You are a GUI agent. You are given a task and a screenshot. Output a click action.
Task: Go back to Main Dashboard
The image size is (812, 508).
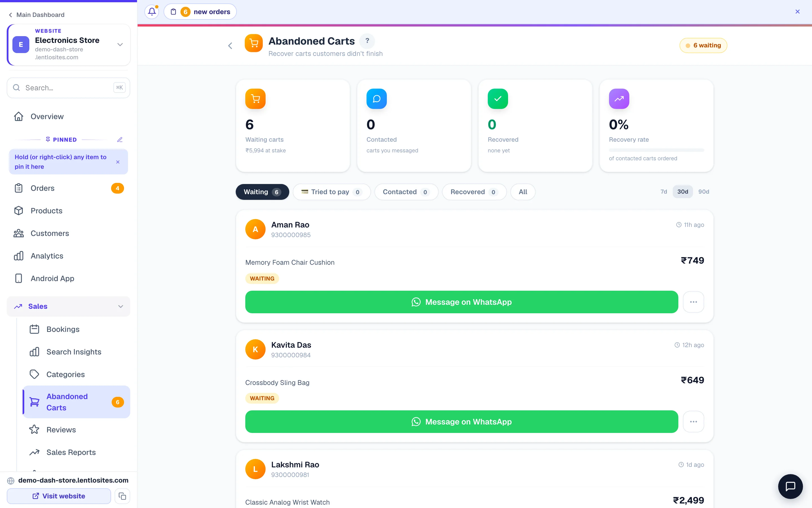point(37,15)
